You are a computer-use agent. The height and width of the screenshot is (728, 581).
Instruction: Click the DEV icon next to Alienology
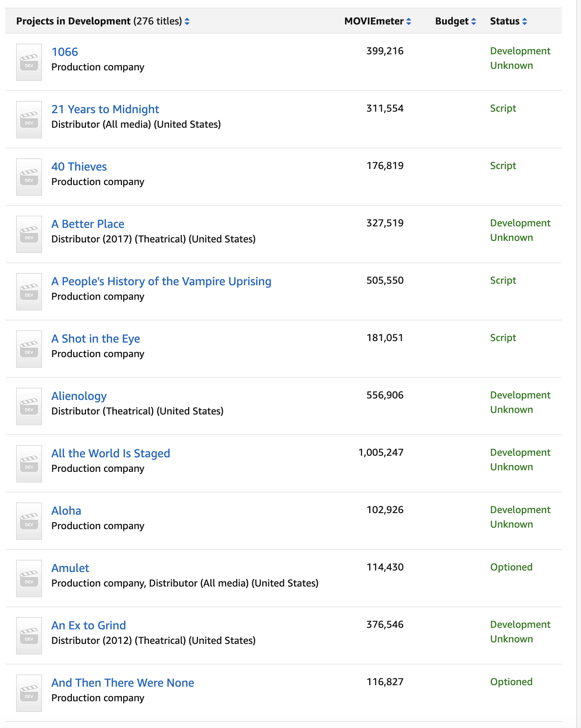pyautogui.click(x=29, y=406)
